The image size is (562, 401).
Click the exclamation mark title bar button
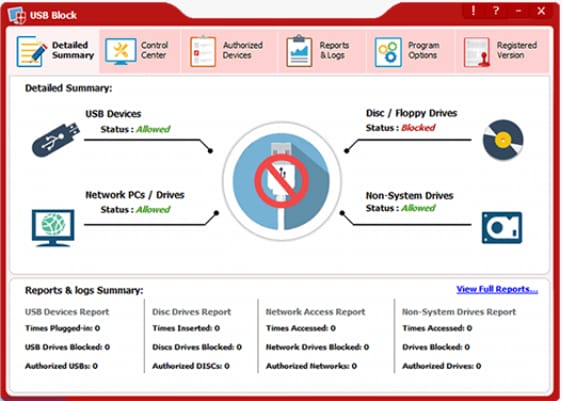coord(473,11)
